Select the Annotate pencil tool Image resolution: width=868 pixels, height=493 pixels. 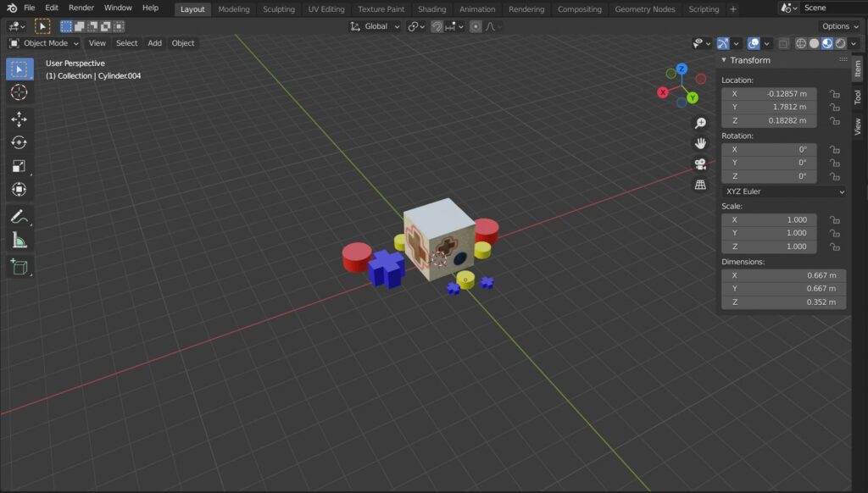(x=19, y=217)
